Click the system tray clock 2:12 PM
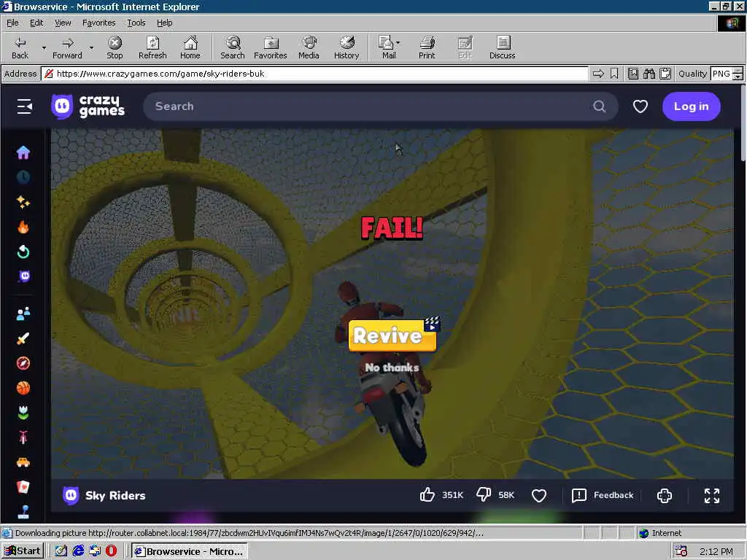 (716, 551)
